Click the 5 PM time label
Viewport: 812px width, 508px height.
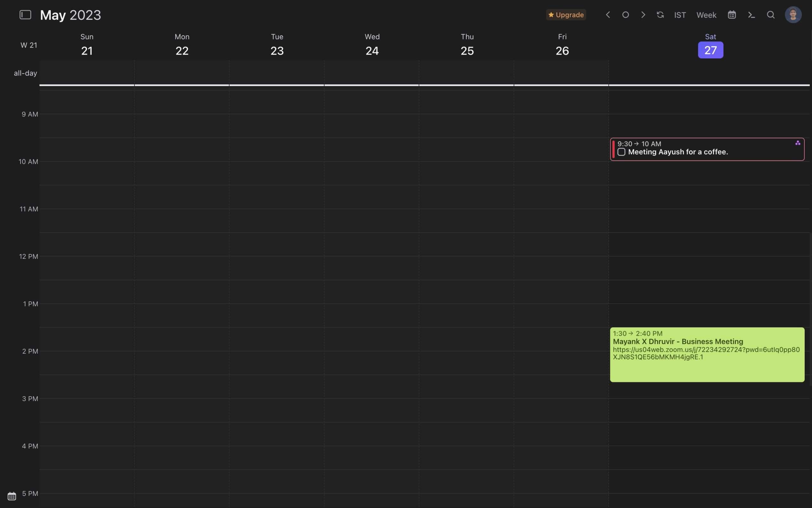point(30,493)
